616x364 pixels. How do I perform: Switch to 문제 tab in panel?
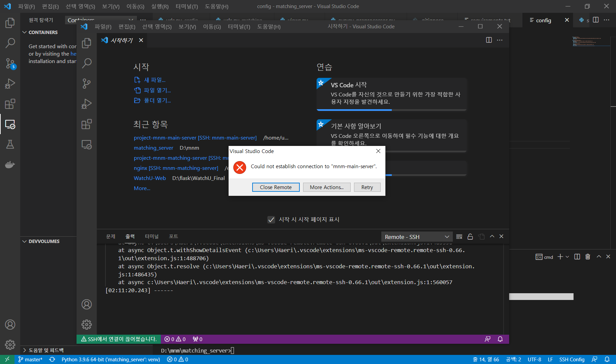pyautogui.click(x=111, y=237)
